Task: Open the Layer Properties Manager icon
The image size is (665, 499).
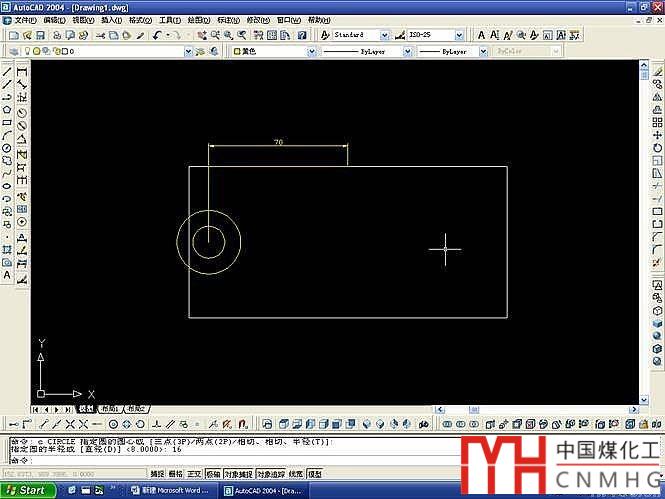Action: pyautogui.click(x=14, y=51)
